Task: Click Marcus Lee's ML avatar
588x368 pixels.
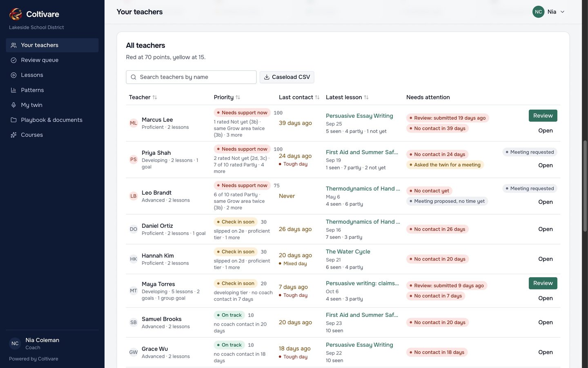Action: pyautogui.click(x=134, y=123)
